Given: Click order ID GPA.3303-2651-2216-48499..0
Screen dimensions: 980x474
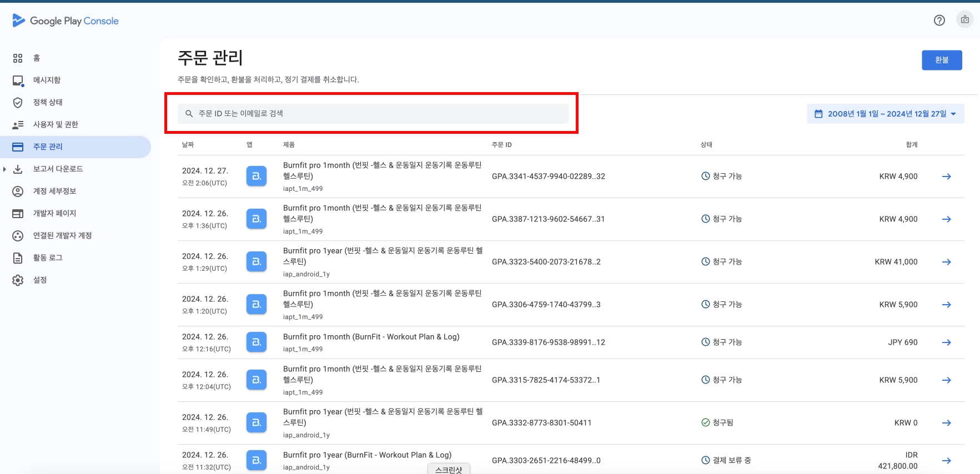Looking at the screenshot, I should tap(546, 461).
